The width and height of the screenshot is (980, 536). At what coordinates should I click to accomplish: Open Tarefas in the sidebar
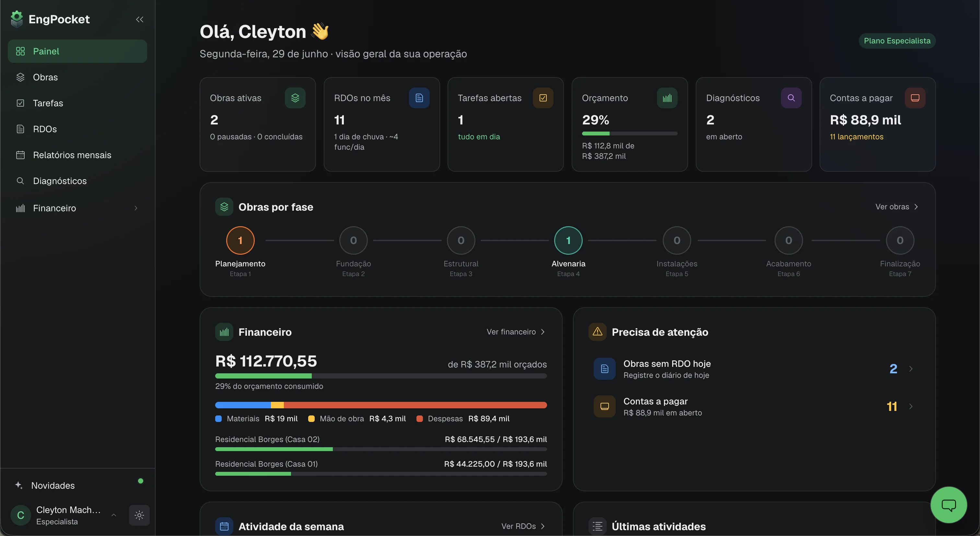[x=77, y=103]
